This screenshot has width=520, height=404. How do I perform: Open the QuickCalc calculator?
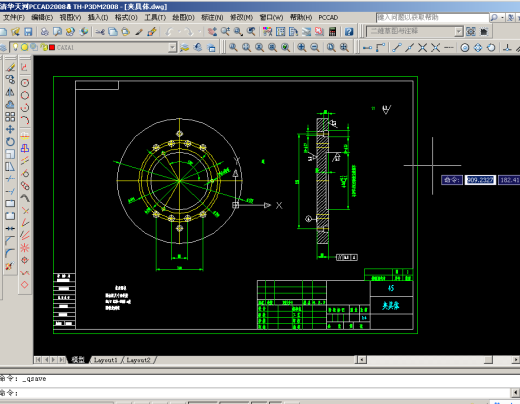332,32
